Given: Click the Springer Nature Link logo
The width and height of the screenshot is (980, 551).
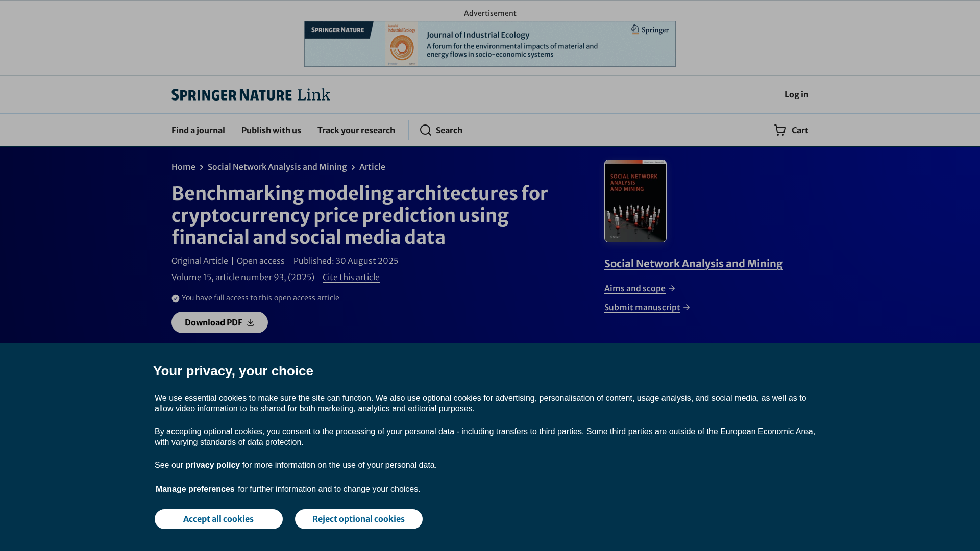Looking at the screenshot, I should [251, 95].
